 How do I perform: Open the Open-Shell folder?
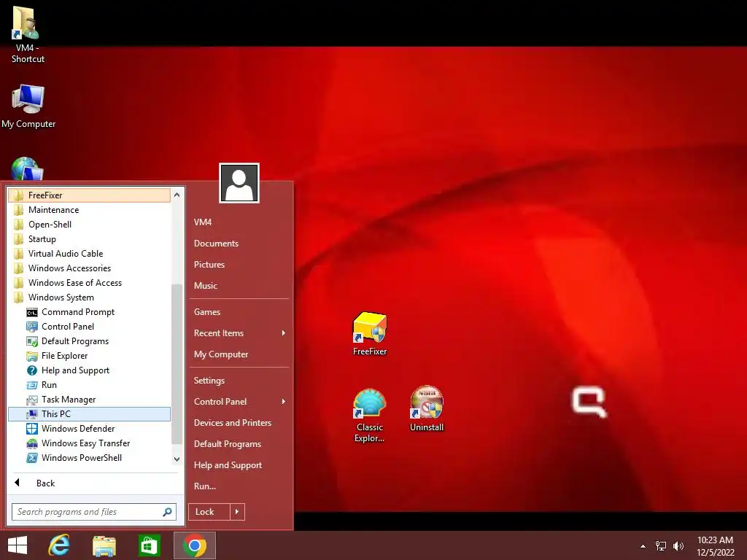[x=89, y=225]
